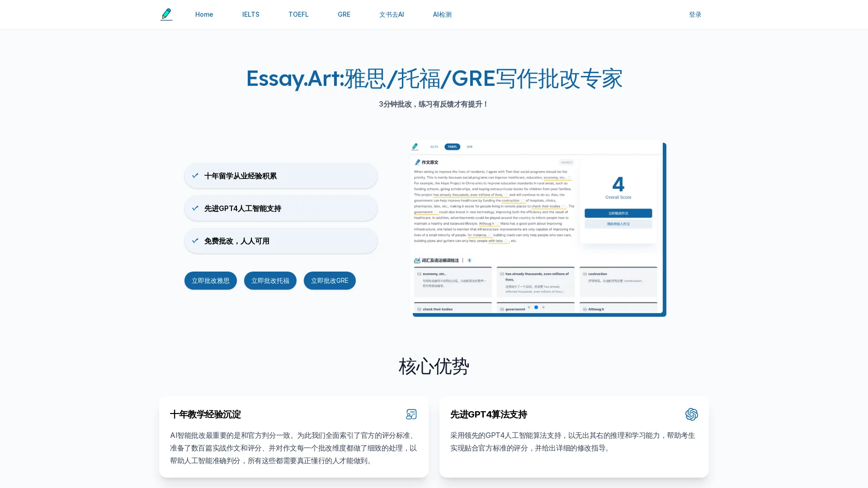Image resolution: width=868 pixels, height=488 pixels.
Task: Open the Home navigation item
Action: tap(204, 14)
